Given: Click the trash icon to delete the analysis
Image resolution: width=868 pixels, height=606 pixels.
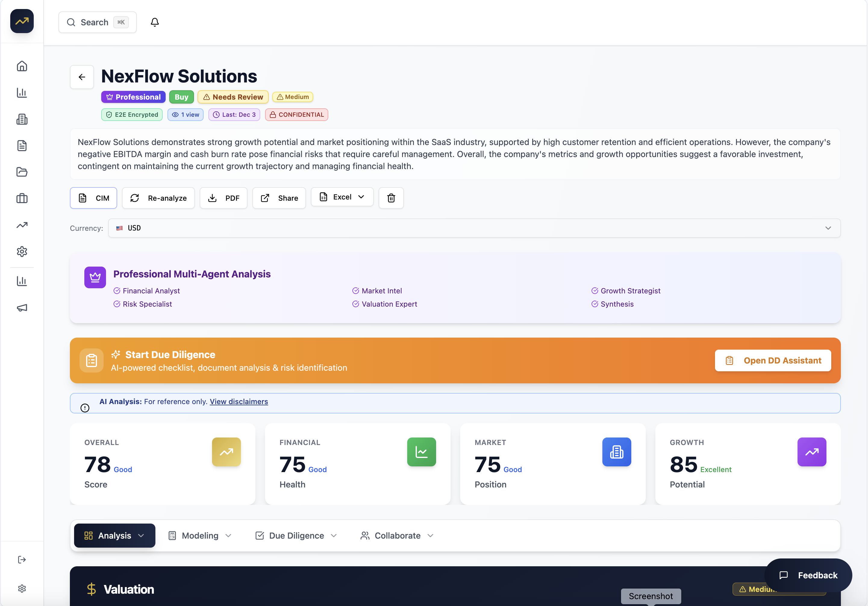Looking at the screenshot, I should (x=391, y=198).
